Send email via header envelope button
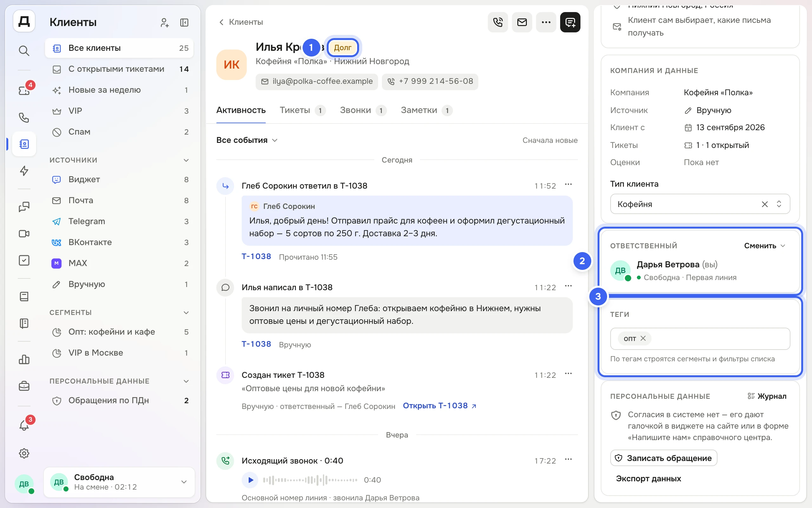This screenshot has height=508, width=812. coord(522,22)
